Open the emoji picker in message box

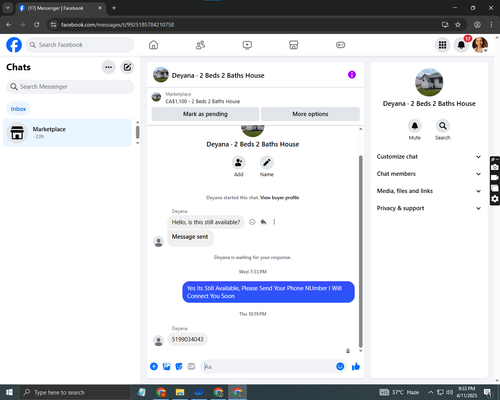pyautogui.click(x=340, y=366)
